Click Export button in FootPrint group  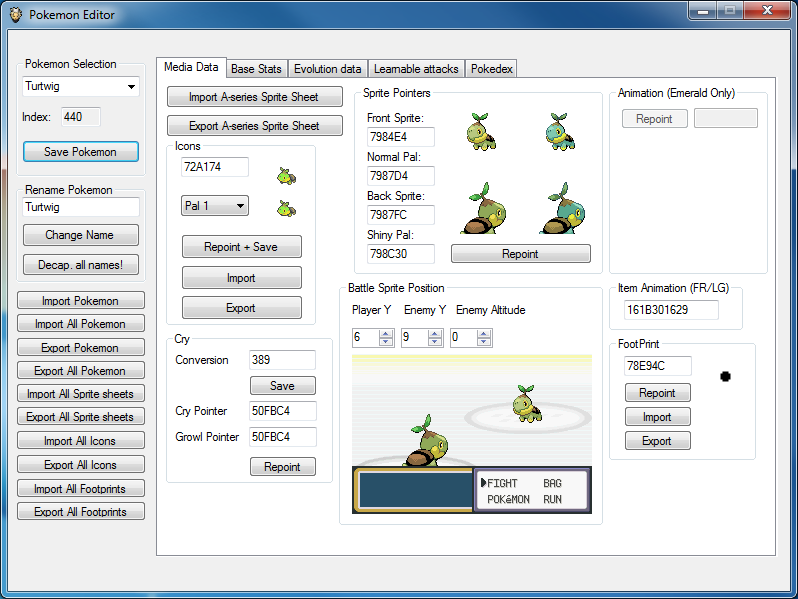[x=658, y=441]
